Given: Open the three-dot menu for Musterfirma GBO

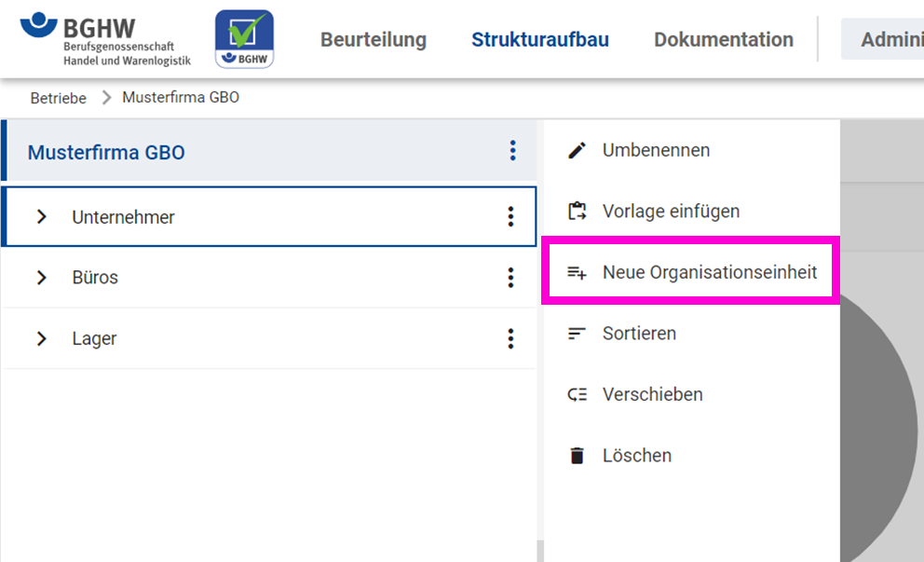Looking at the screenshot, I should click(512, 151).
